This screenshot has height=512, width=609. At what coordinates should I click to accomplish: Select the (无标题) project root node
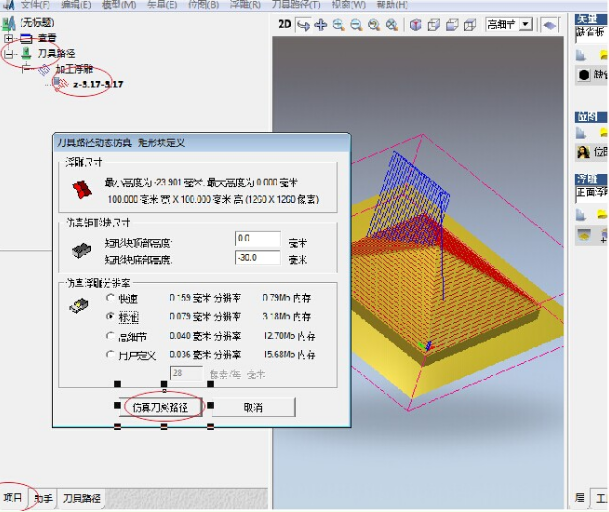pos(37,22)
